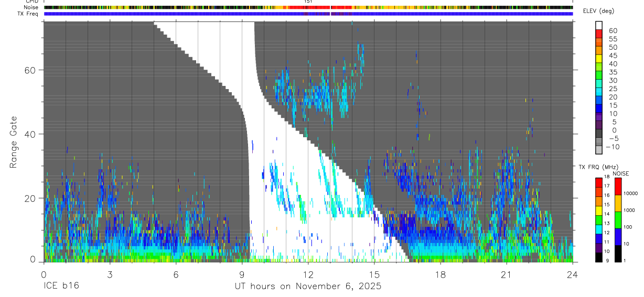Image resolution: width=644 pixels, height=297 pixels.
Task: Pick the light gray bottom swatch of ELEV bar
Action: pos(599,151)
